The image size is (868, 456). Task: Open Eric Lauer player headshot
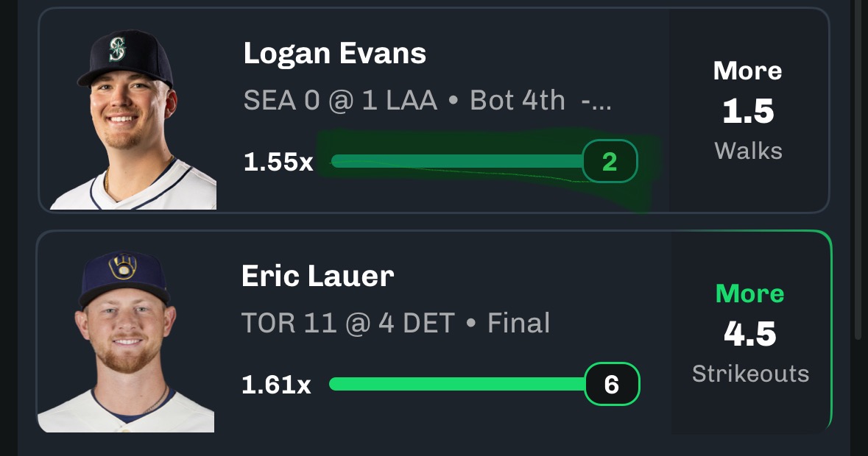126,341
